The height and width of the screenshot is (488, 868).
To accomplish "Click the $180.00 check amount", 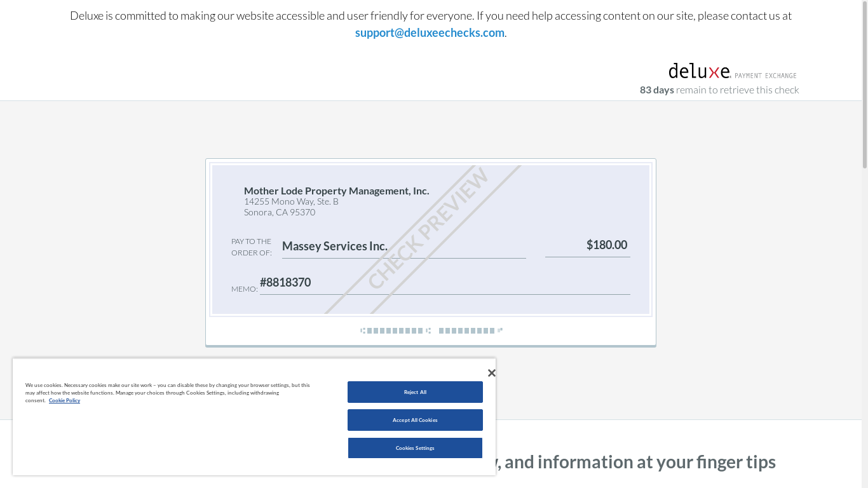I will (607, 245).
